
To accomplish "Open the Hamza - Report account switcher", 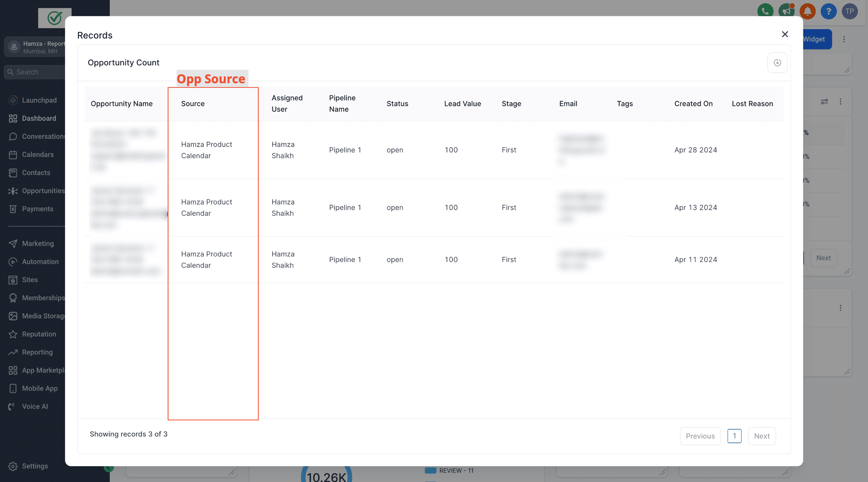I will [34, 47].
